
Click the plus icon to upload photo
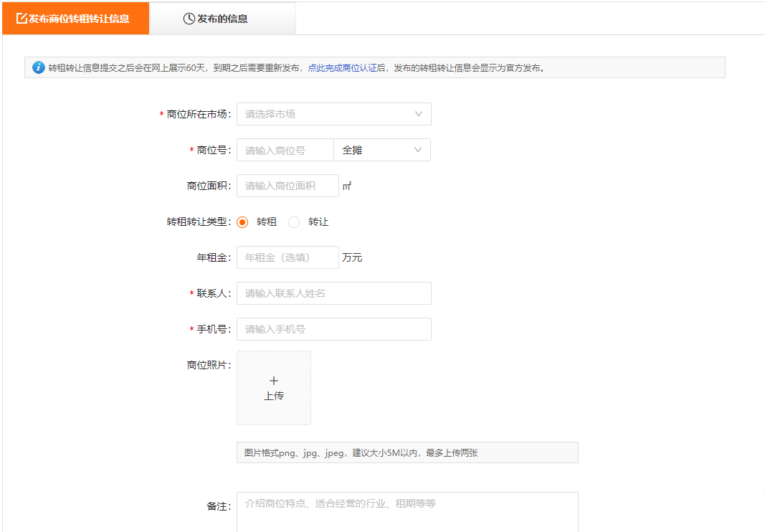[x=274, y=381]
